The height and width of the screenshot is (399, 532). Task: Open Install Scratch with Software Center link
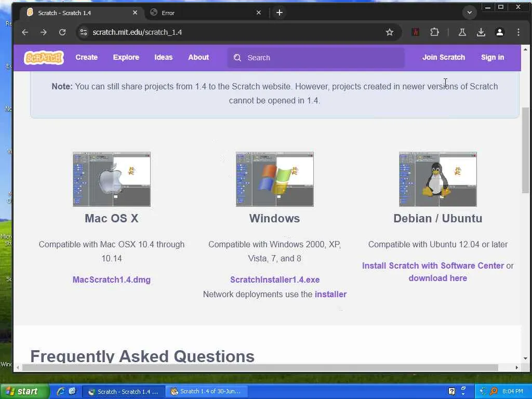pyautogui.click(x=433, y=265)
